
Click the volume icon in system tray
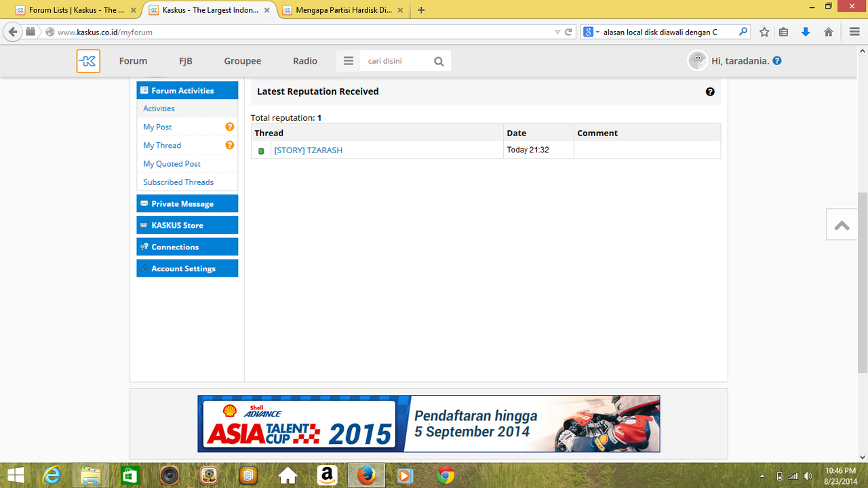(808, 476)
